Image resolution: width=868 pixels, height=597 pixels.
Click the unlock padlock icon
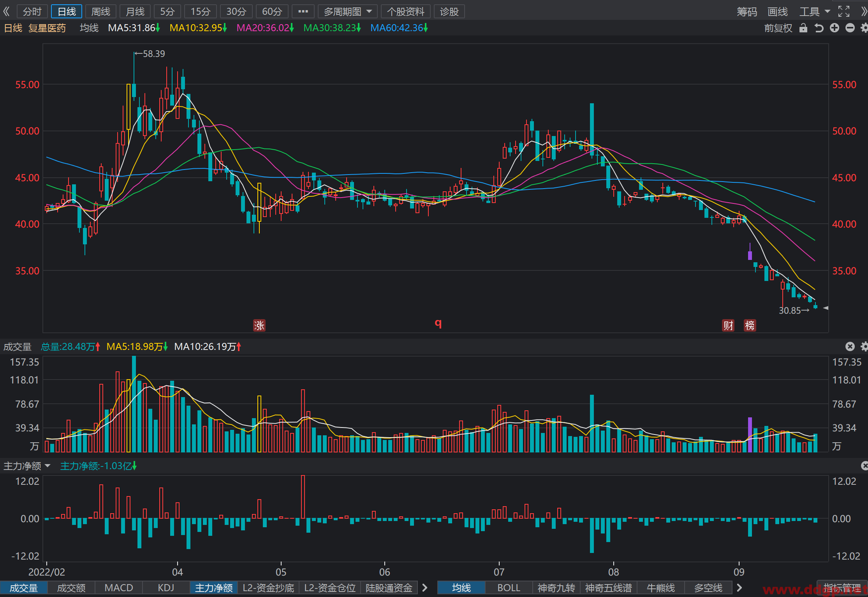803,28
